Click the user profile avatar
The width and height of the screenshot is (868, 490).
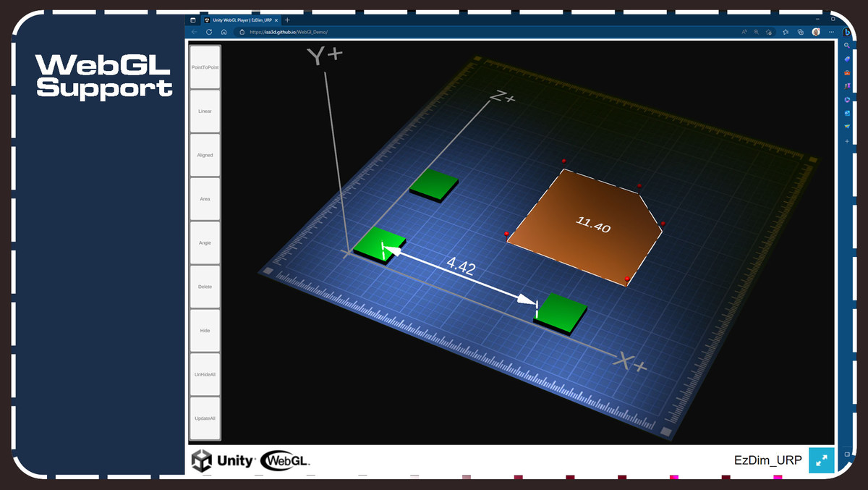point(816,32)
